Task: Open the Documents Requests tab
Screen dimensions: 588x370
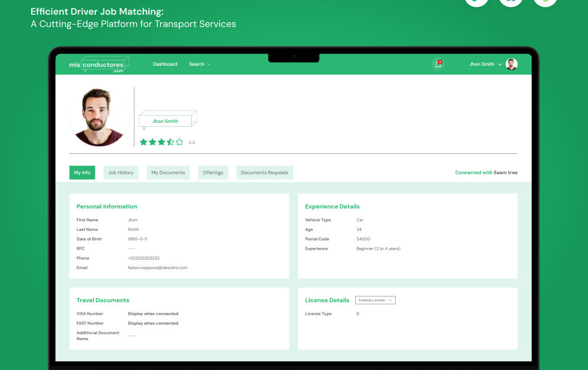Action: 265,173
